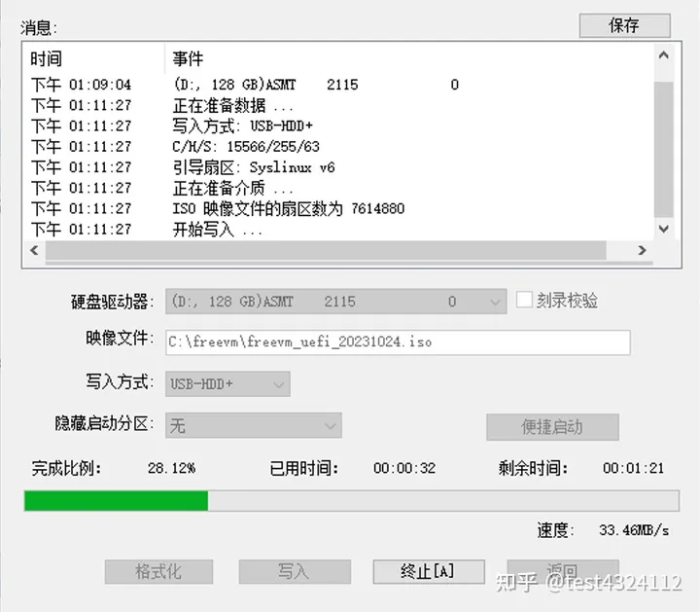Open the 隐藏启动分区 dropdown
The width and height of the screenshot is (700, 612).
254,425
